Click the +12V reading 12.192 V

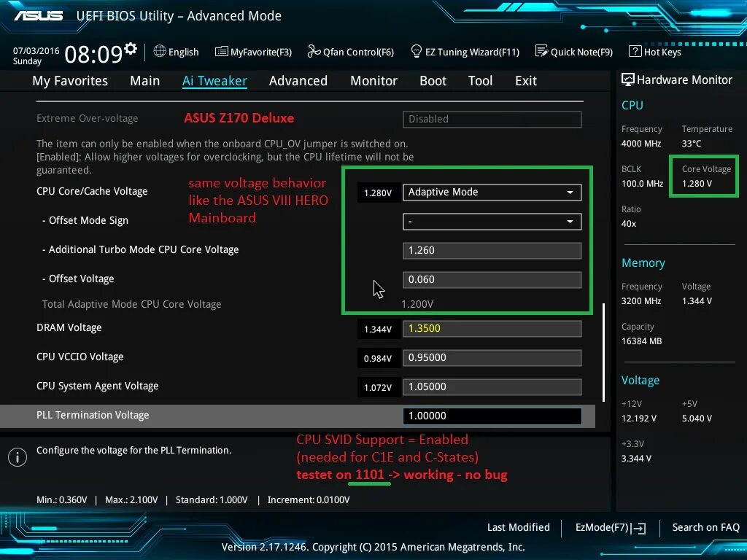click(639, 418)
